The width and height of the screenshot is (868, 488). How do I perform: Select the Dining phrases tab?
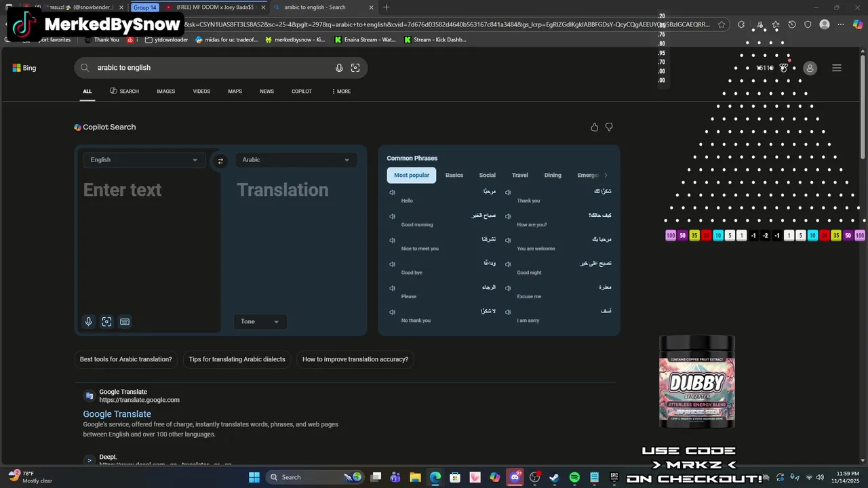(553, 175)
